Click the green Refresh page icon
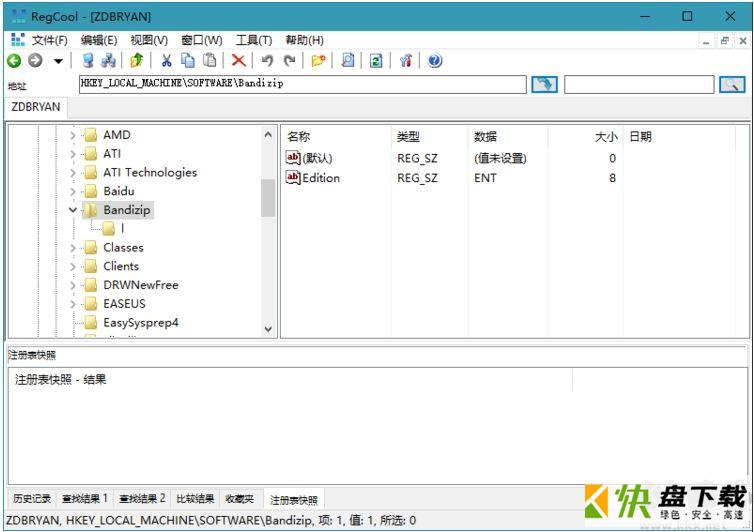This screenshot has width=754, height=532. (x=376, y=61)
